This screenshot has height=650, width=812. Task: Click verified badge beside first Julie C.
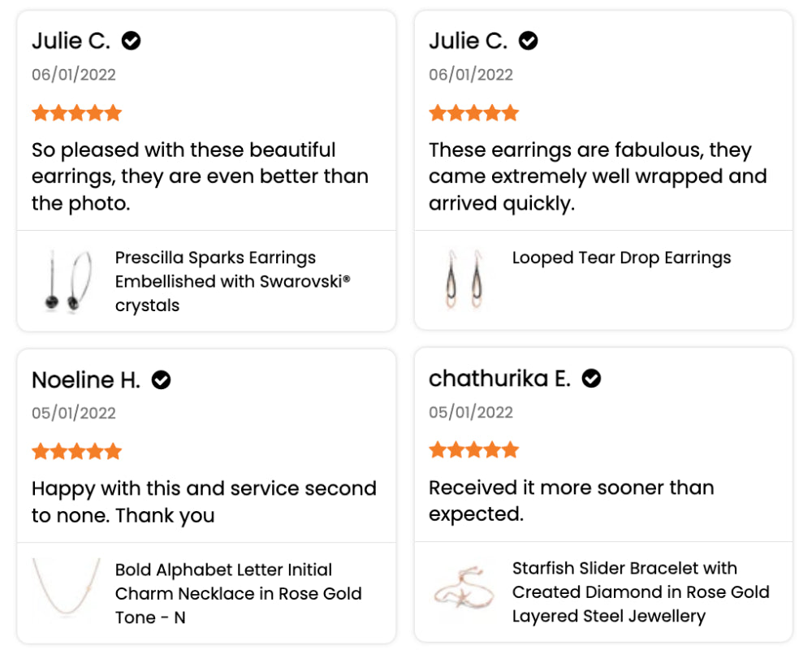[x=131, y=41]
